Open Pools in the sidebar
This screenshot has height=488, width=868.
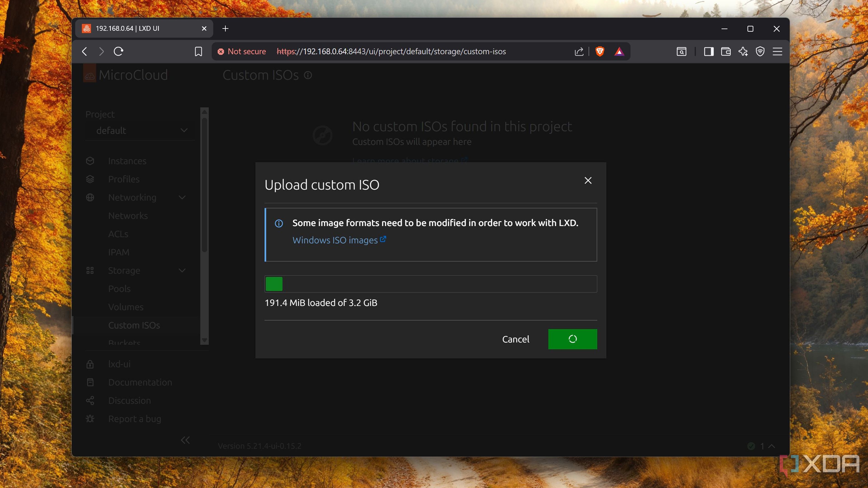point(119,289)
